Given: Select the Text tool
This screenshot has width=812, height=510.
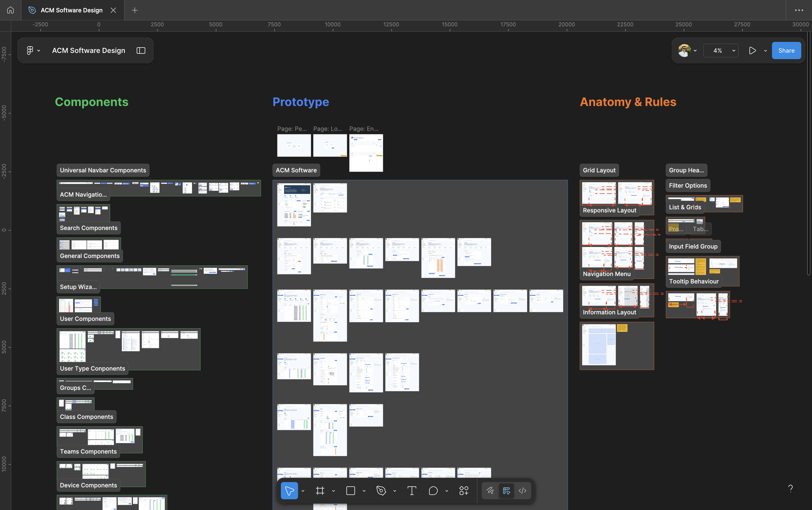Looking at the screenshot, I should tap(412, 491).
